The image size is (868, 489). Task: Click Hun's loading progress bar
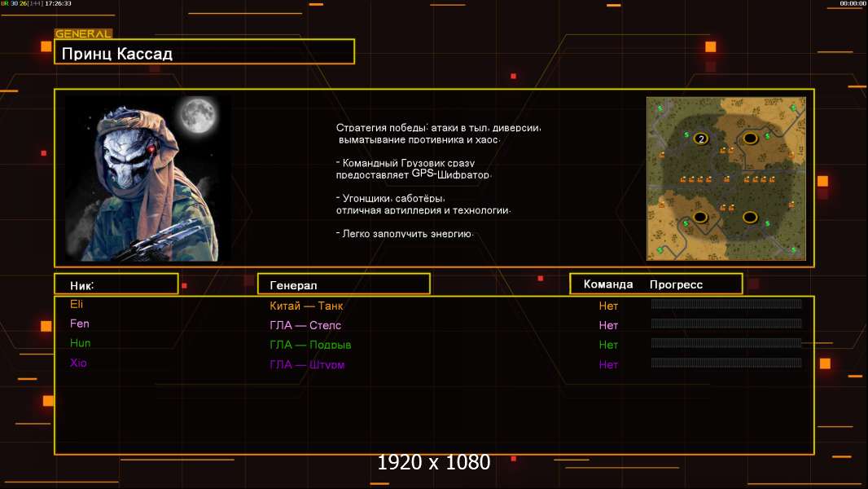(726, 343)
